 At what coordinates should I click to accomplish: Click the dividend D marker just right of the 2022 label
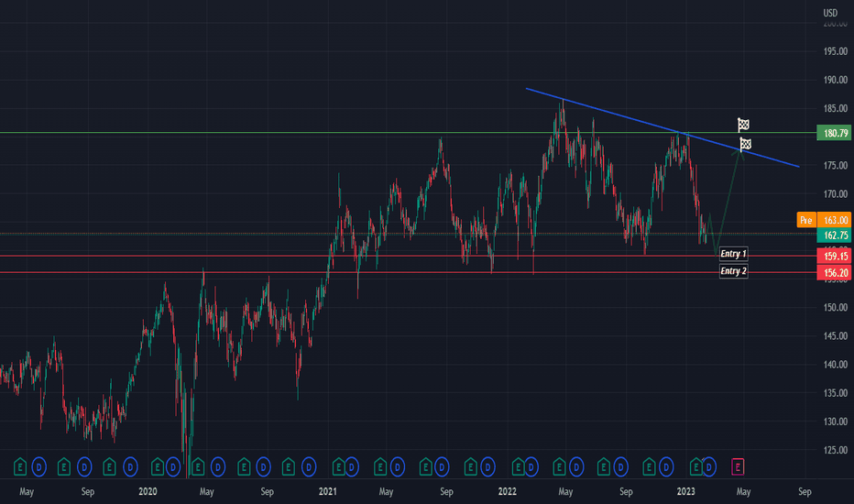(x=531, y=467)
